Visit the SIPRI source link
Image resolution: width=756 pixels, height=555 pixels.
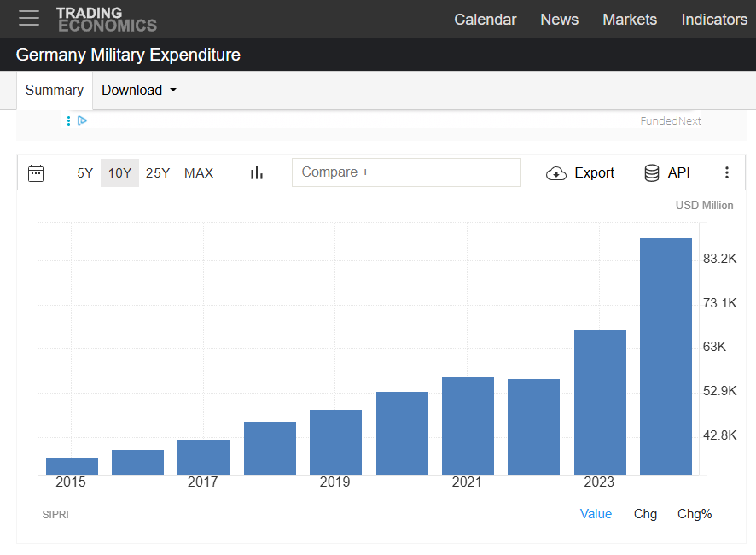point(55,514)
